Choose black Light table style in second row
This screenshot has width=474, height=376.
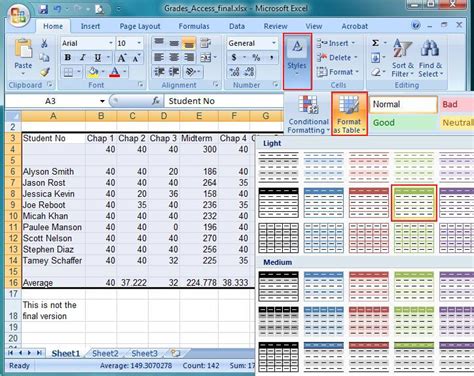point(279,202)
